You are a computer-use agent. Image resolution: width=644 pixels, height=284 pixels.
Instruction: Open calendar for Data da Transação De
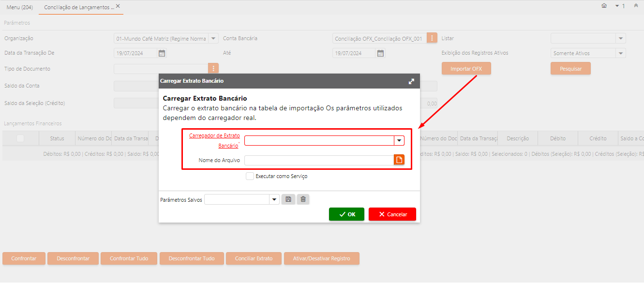point(162,53)
